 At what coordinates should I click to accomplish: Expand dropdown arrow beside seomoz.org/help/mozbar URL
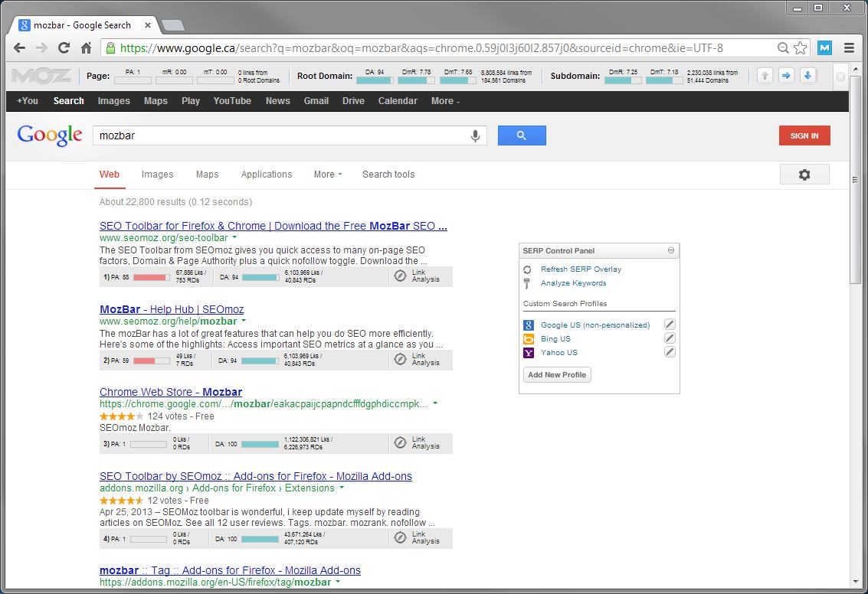(x=244, y=321)
